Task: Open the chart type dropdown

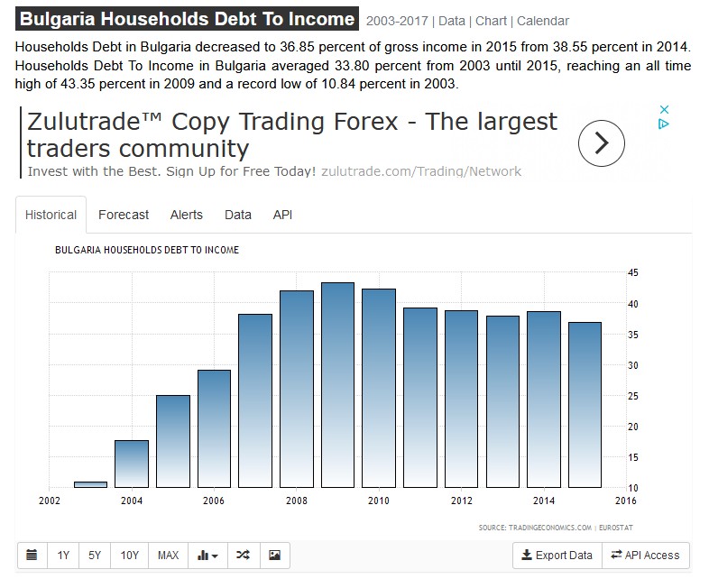Action: 207,556
